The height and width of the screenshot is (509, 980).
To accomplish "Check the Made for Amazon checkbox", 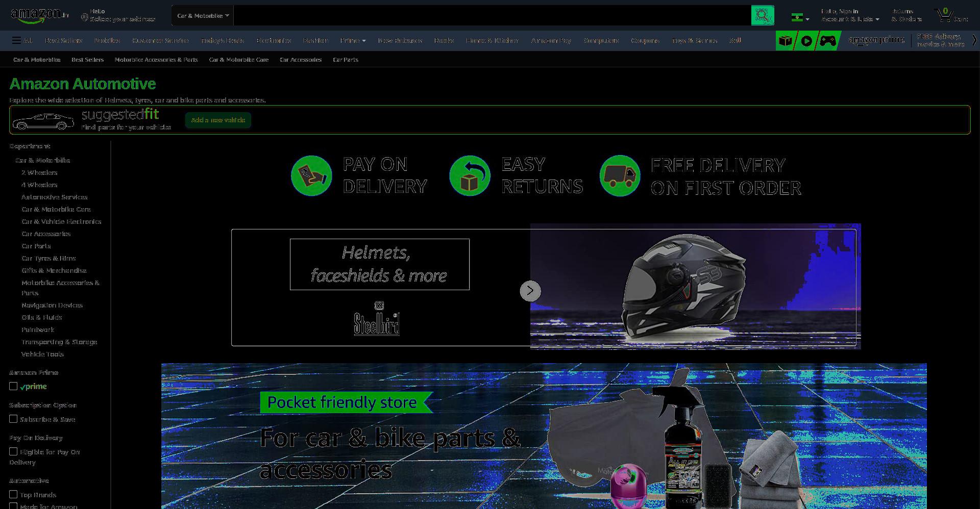I will [13, 506].
